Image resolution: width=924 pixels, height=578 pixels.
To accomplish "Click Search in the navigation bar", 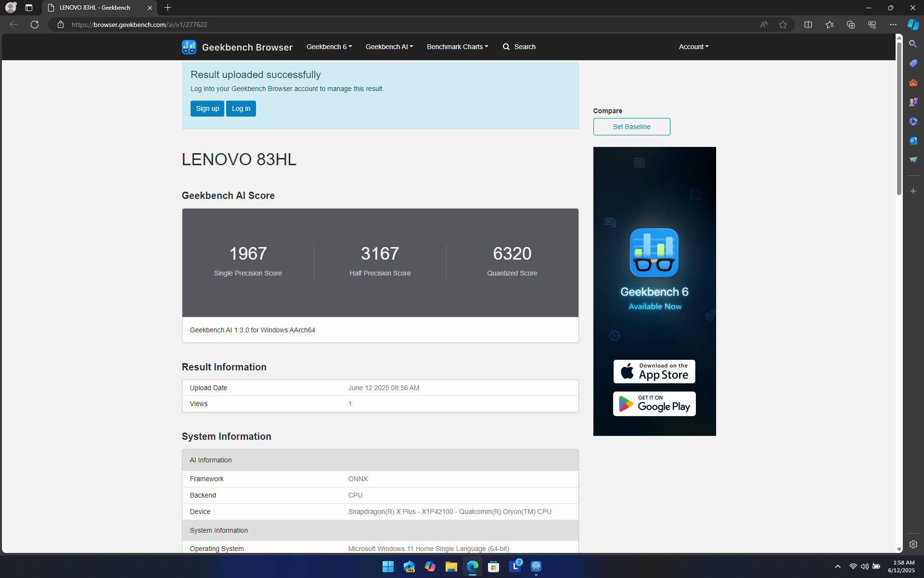I will tap(519, 47).
